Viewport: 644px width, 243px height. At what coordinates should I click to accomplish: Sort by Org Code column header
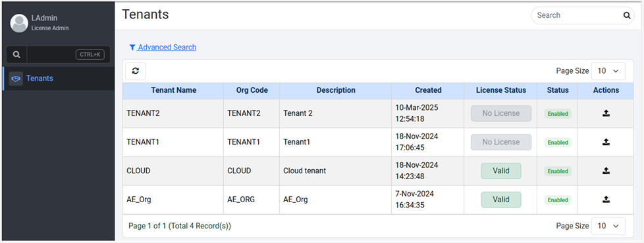[x=252, y=90]
